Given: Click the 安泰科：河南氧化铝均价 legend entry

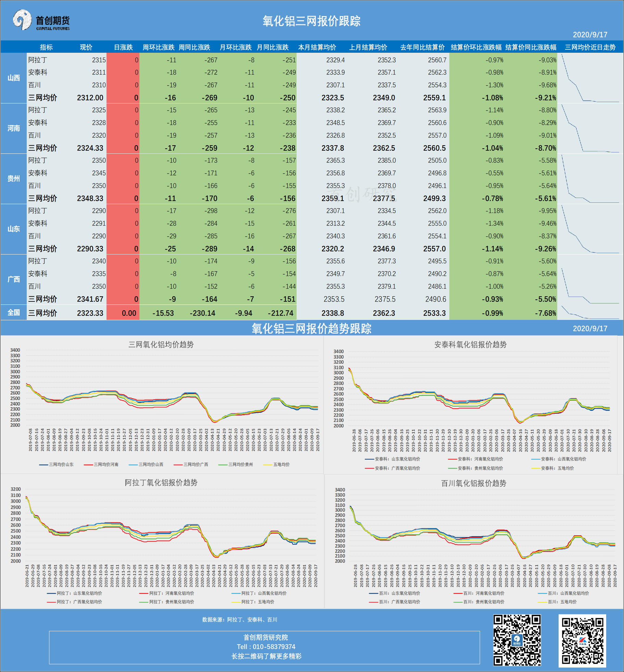Looking at the screenshot, I should click(x=476, y=459).
